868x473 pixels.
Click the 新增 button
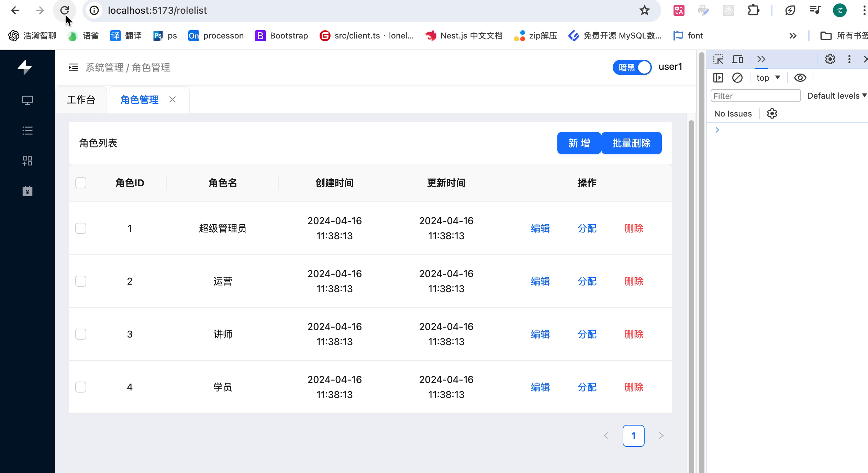pyautogui.click(x=579, y=143)
